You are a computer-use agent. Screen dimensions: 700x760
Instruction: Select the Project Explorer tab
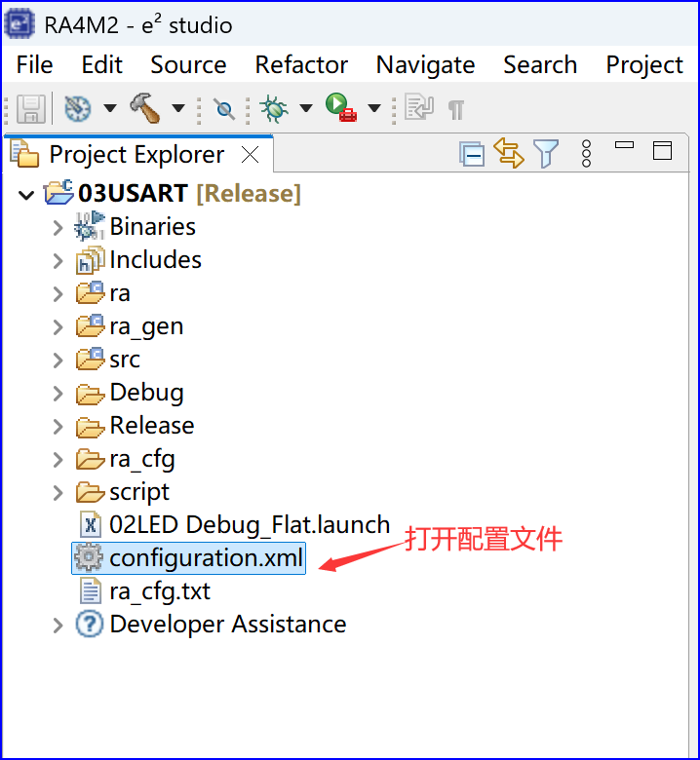[x=136, y=155]
